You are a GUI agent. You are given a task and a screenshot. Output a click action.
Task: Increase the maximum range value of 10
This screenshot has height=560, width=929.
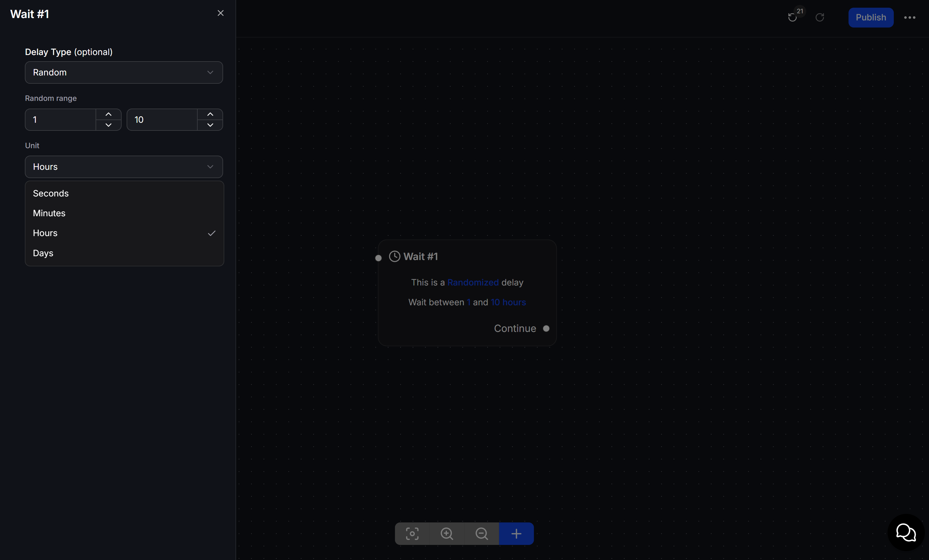click(210, 114)
